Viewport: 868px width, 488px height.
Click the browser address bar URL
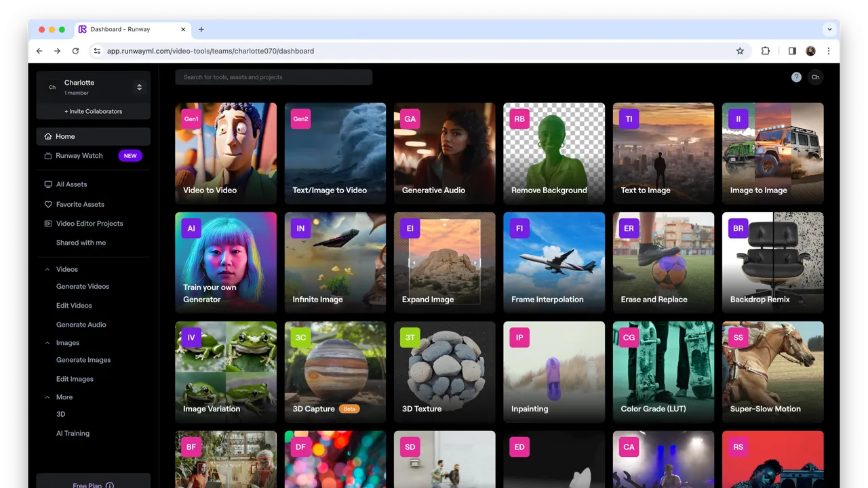point(210,51)
